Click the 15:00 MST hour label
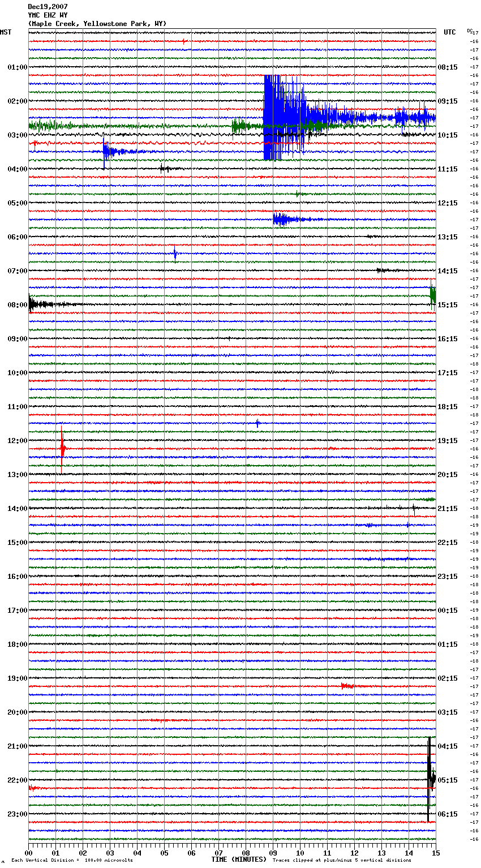Screen dimensions: 481x868 (x=18, y=543)
